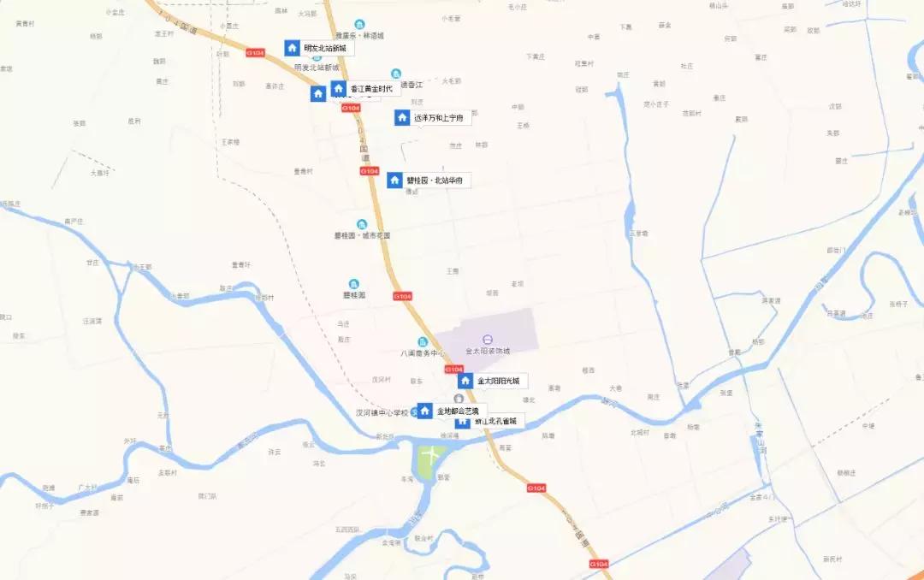Click the teal POI icon above 雅居乐·林语城
Image resolution: width=924 pixels, height=580 pixels.
(359, 24)
